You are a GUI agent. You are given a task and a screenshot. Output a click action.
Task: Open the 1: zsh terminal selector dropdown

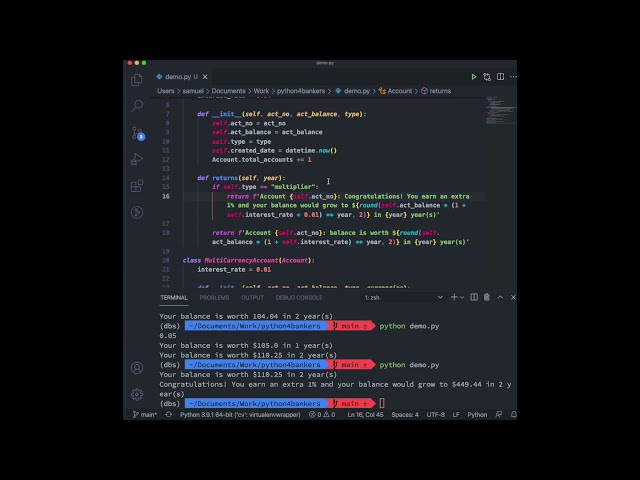403,298
